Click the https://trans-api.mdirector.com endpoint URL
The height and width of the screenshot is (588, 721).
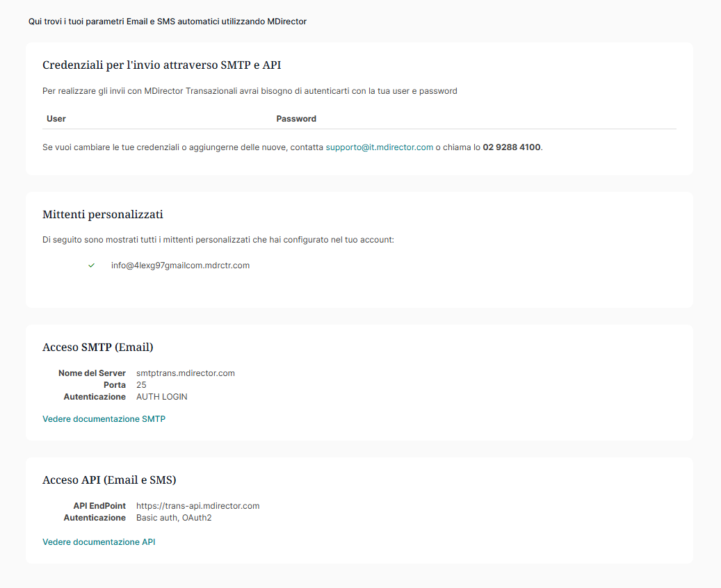click(x=197, y=506)
